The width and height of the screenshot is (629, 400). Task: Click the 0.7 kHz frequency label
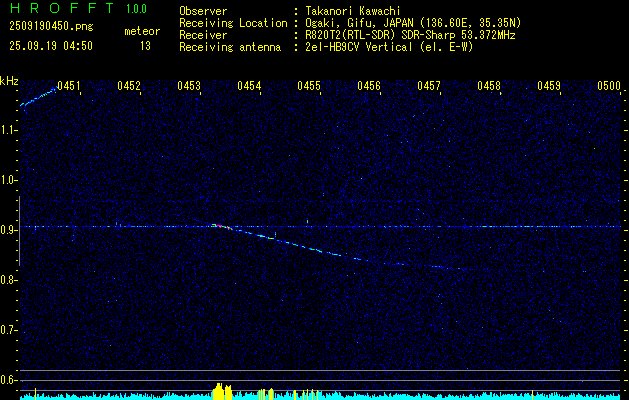pos(9,329)
